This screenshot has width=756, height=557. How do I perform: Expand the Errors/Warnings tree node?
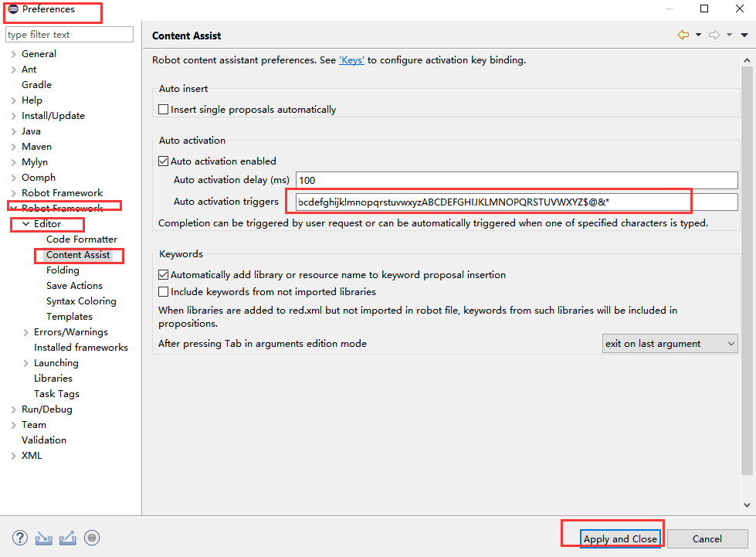[x=26, y=332]
